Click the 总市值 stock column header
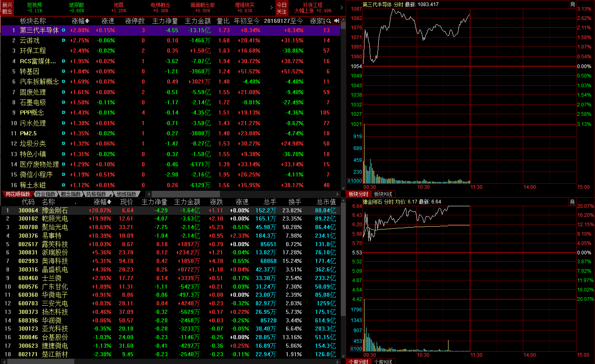Viewport: 595px width, 364px height. [326, 202]
